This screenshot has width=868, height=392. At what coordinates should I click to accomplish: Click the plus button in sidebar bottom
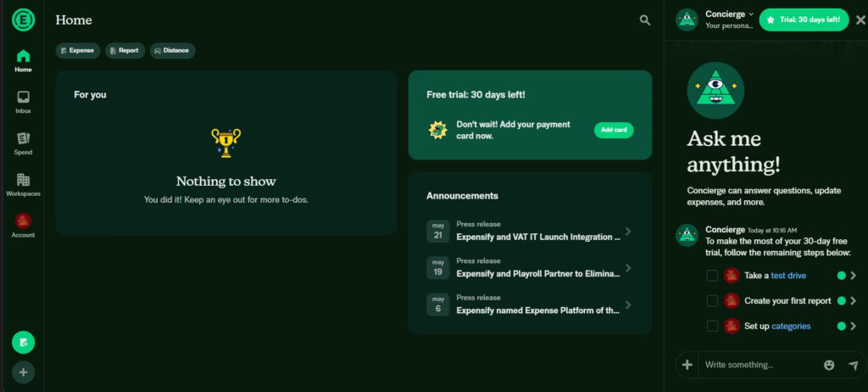(x=23, y=372)
